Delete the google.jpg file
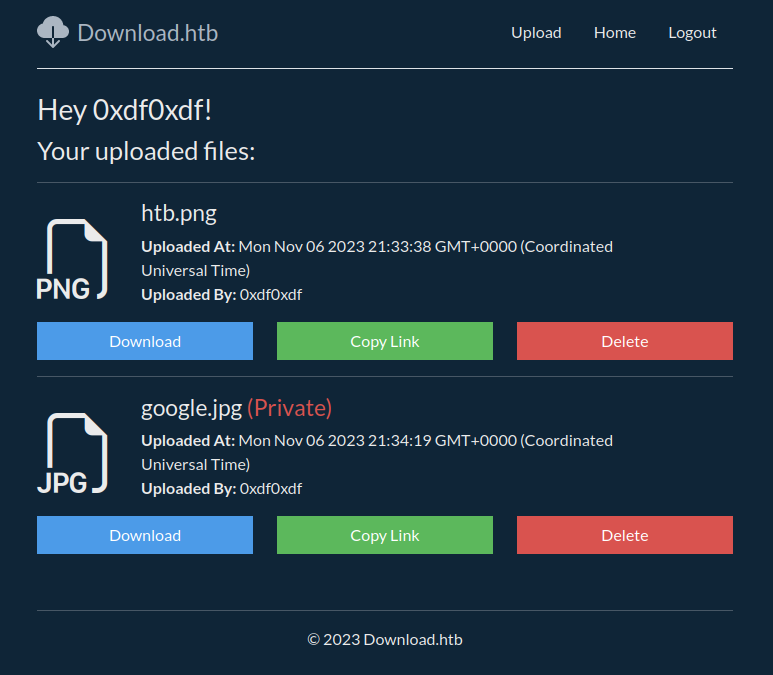 coord(625,535)
